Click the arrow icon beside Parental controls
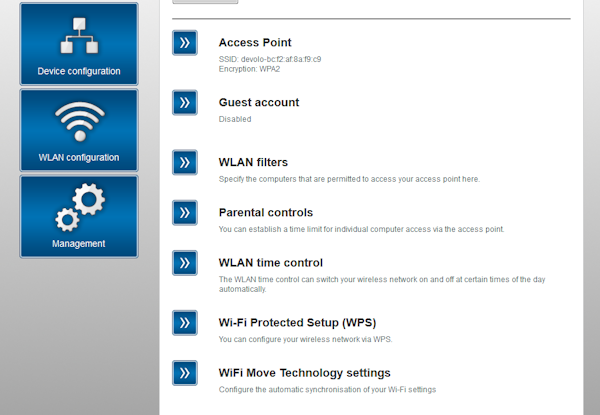Screen dimensions: 600x415 coord(185,213)
